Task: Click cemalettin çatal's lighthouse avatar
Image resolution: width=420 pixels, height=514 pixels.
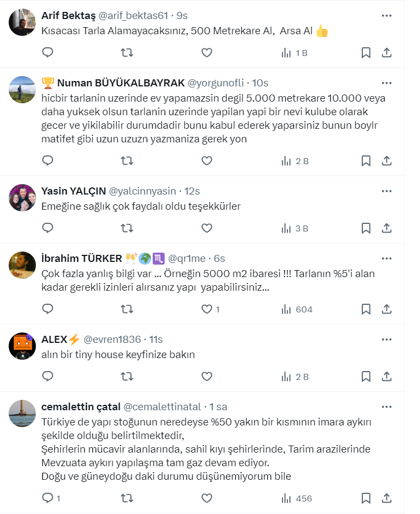Action: [x=22, y=414]
